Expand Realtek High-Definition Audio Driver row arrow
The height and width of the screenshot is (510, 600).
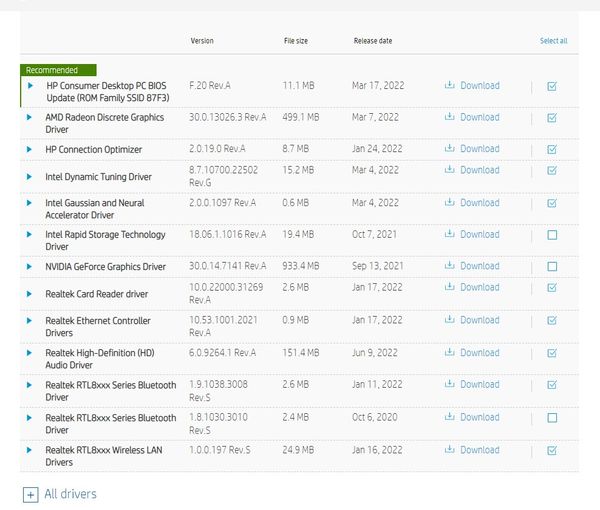point(29,353)
